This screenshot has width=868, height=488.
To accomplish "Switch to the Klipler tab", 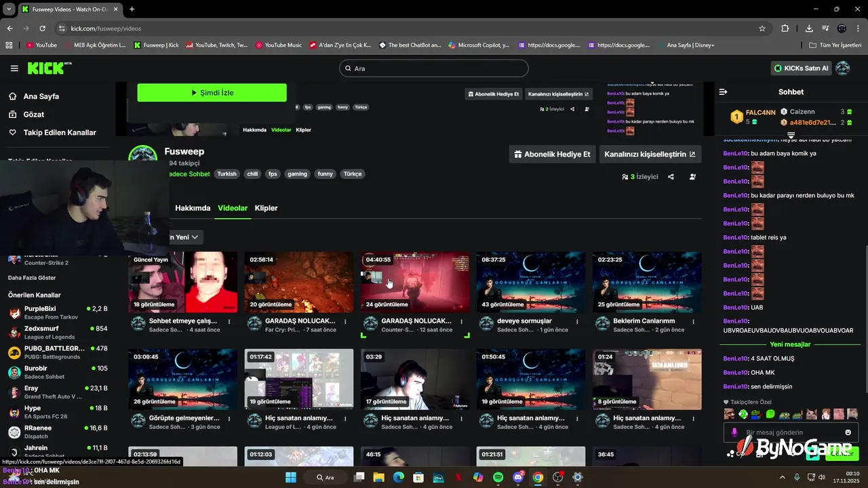I will pos(266,208).
